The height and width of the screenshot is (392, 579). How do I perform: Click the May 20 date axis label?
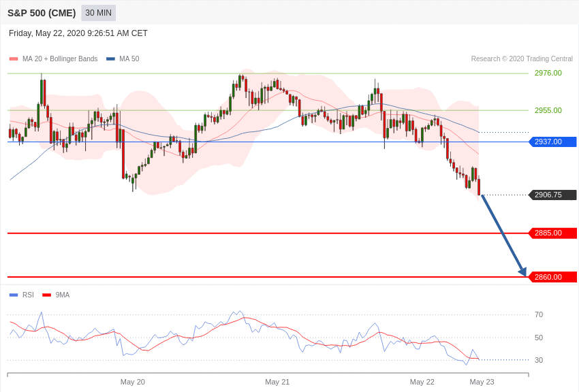click(133, 382)
